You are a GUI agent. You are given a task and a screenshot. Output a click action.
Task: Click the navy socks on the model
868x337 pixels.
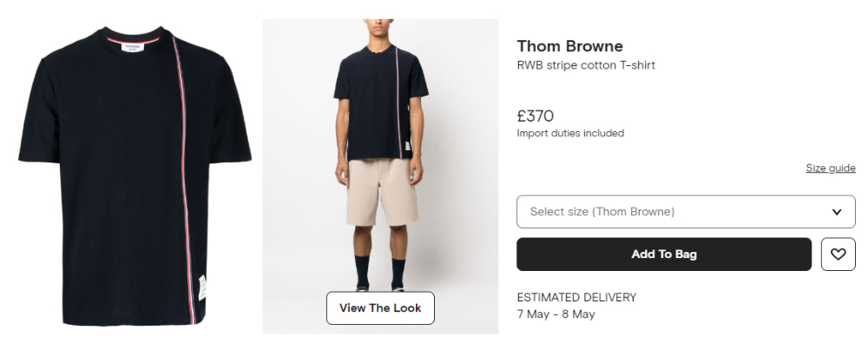380,272
